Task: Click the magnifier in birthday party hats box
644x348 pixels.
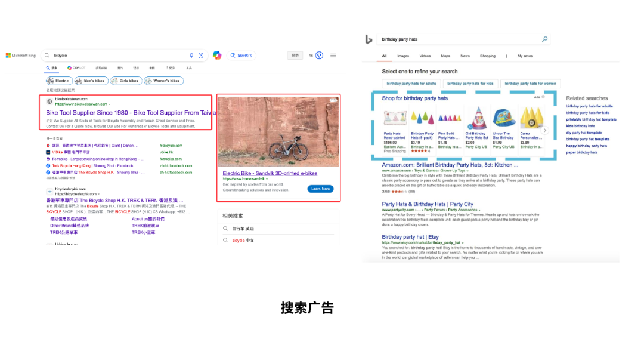Action: pos(544,39)
